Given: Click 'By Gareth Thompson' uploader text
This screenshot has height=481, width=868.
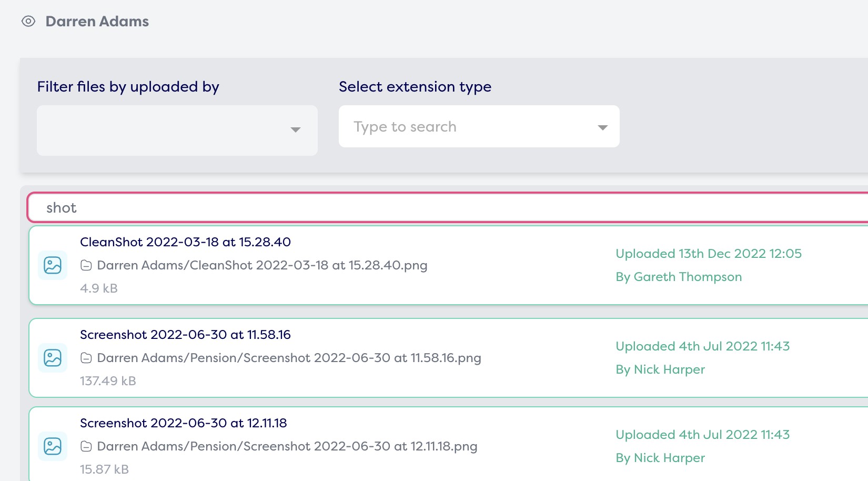Looking at the screenshot, I should (679, 277).
